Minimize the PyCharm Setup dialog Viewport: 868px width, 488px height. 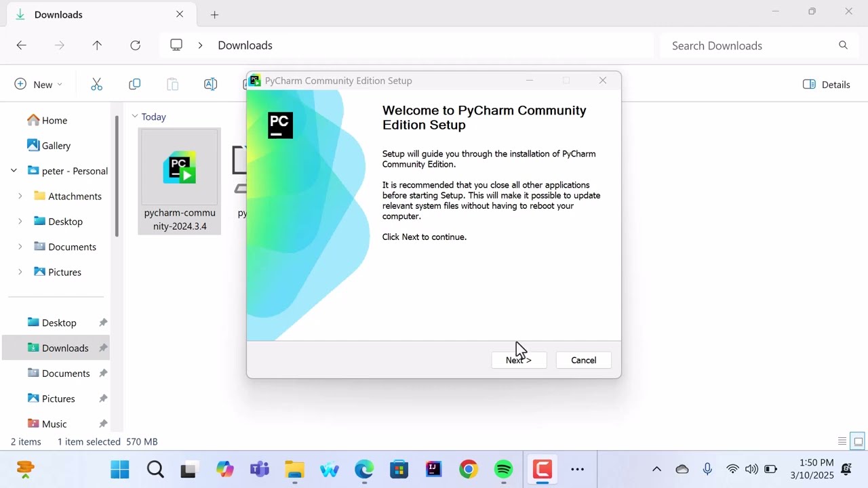click(530, 80)
